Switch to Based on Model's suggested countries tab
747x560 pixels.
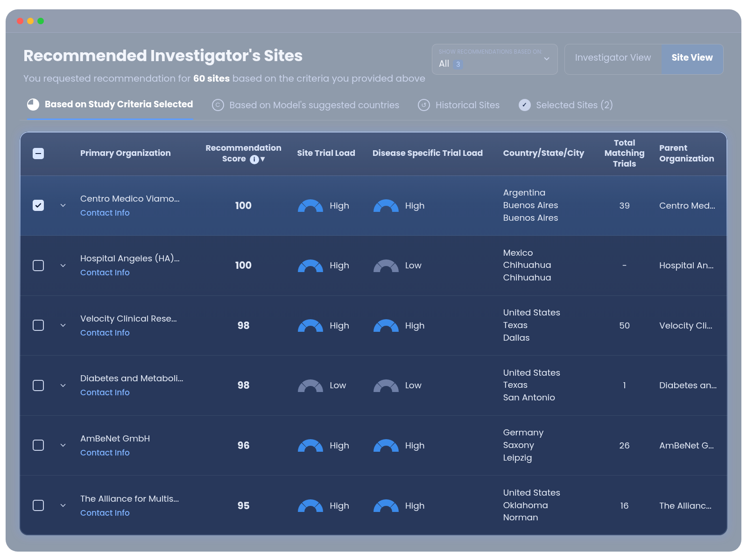(x=305, y=105)
